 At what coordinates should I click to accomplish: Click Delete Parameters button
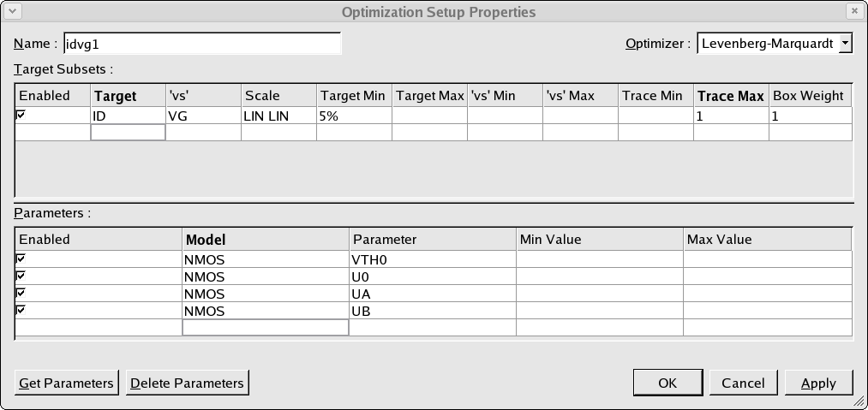[188, 383]
